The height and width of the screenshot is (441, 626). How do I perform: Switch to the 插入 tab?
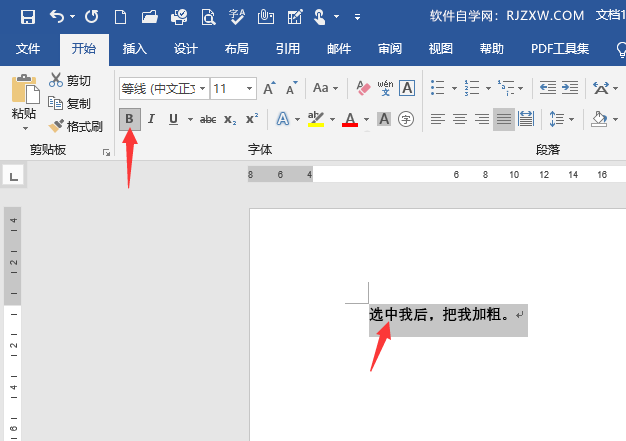pos(135,49)
